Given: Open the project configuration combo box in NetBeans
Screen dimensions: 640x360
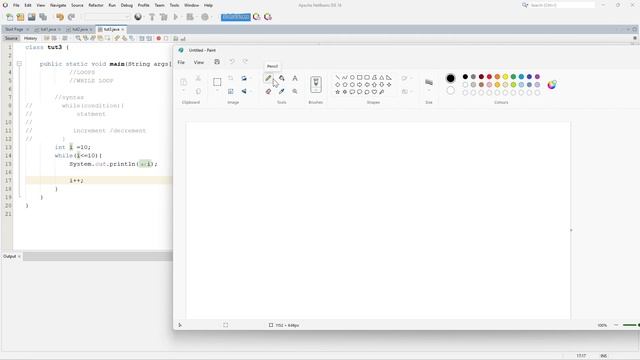Looking at the screenshot, I should [x=107, y=17].
